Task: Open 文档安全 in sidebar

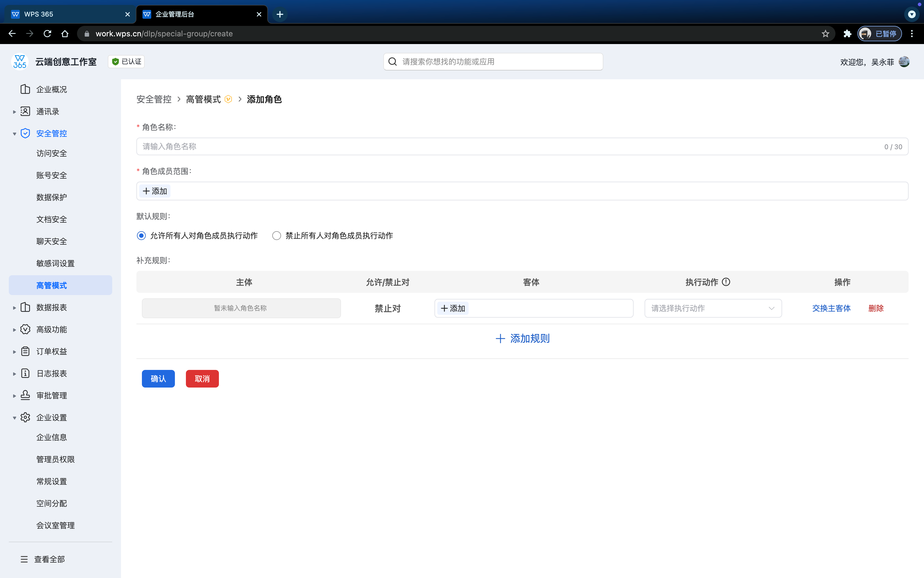Action: click(x=51, y=219)
